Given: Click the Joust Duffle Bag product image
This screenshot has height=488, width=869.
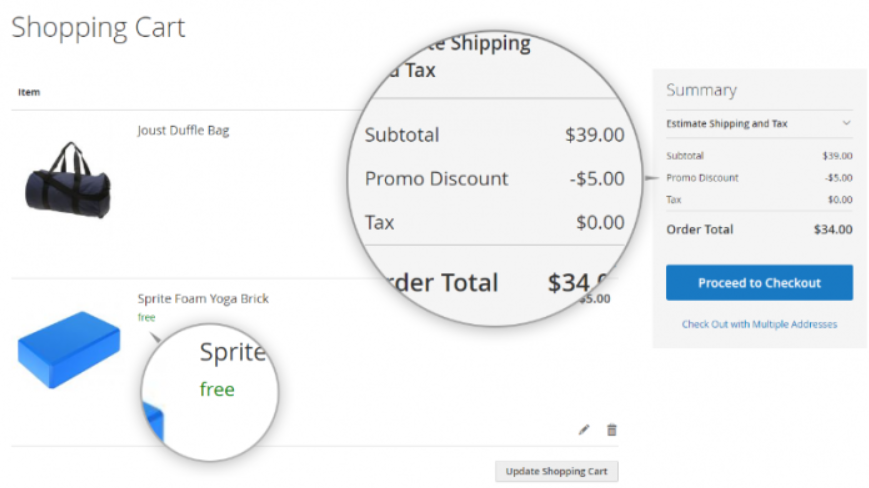Looking at the screenshot, I should 68,180.
